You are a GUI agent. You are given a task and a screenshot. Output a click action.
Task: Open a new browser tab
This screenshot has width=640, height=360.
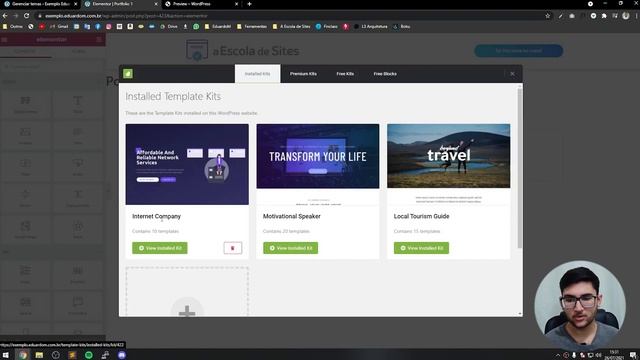(249, 4)
